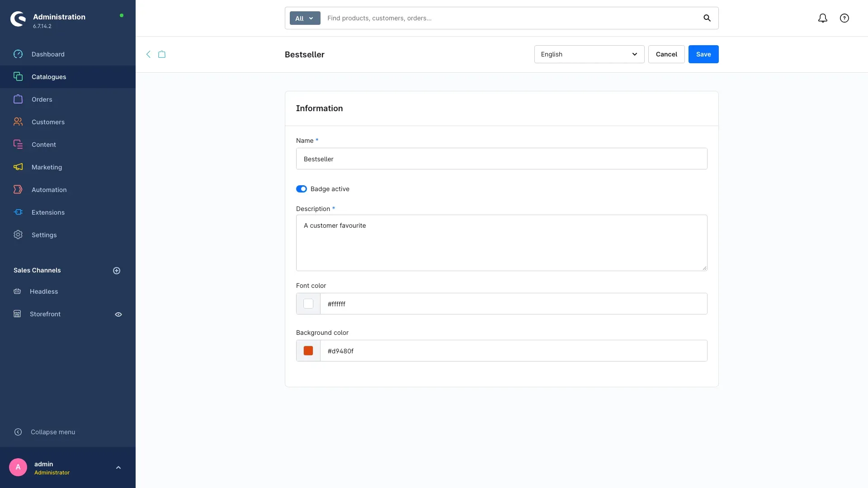Click the Background color hex field
The width and height of the screenshot is (868, 488).
[x=514, y=351]
